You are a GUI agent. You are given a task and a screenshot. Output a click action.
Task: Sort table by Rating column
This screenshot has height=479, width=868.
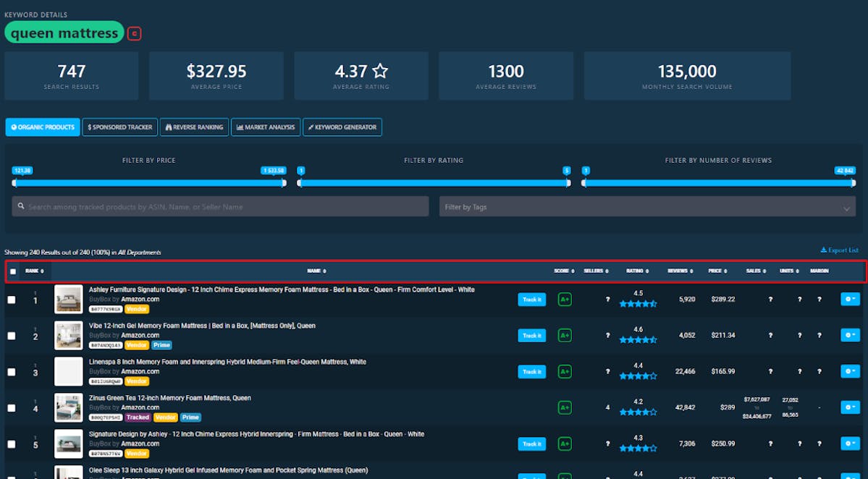(x=636, y=271)
